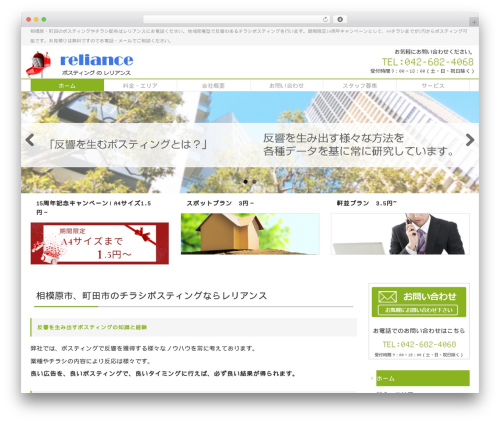Screen dimensions: 500x423
Task: Open the 料金・エリア menu item
Action: click(x=140, y=86)
